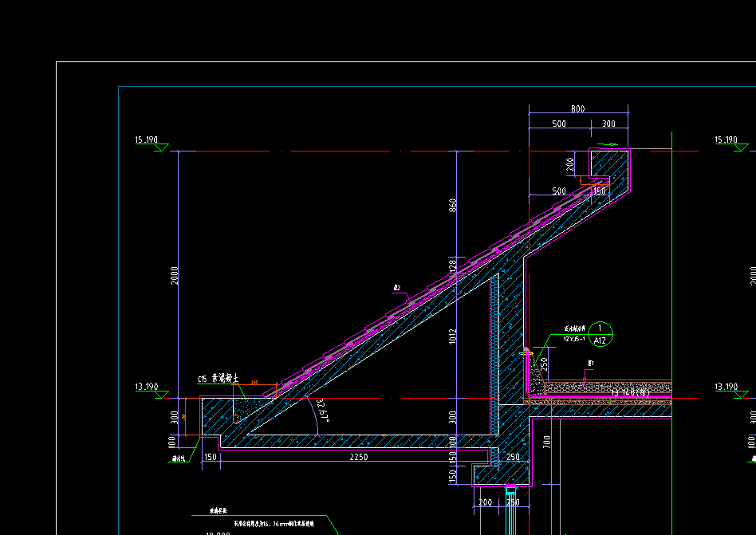756x535 pixels.
Task: Click the C15 素混凝土 leader label
Action: click(218, 379)
